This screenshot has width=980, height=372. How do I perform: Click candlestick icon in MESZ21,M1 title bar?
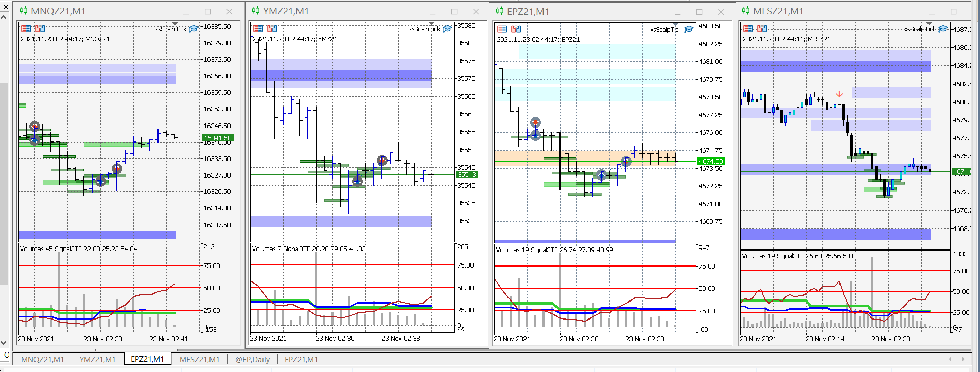tap(745, 11)
